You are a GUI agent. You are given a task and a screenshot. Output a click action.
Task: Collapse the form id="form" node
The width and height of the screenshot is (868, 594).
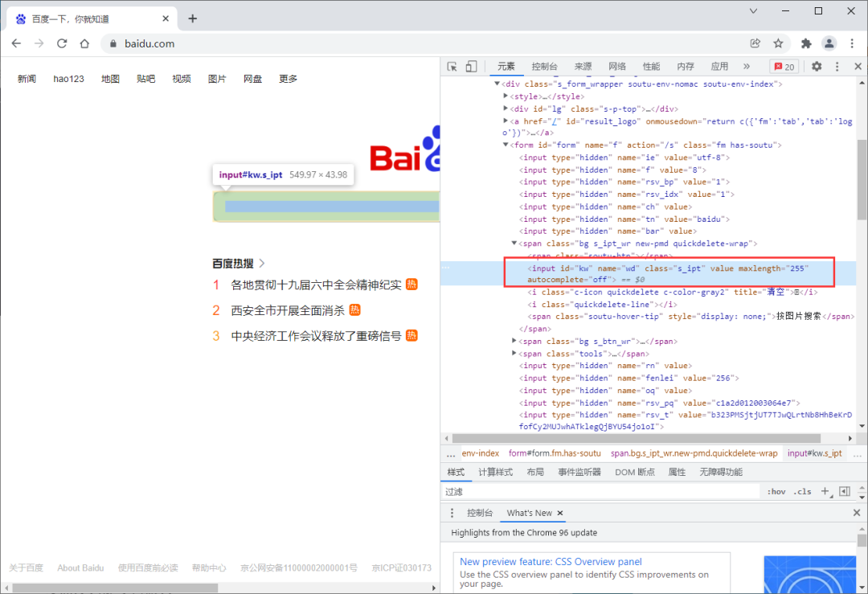pos(506,145)
